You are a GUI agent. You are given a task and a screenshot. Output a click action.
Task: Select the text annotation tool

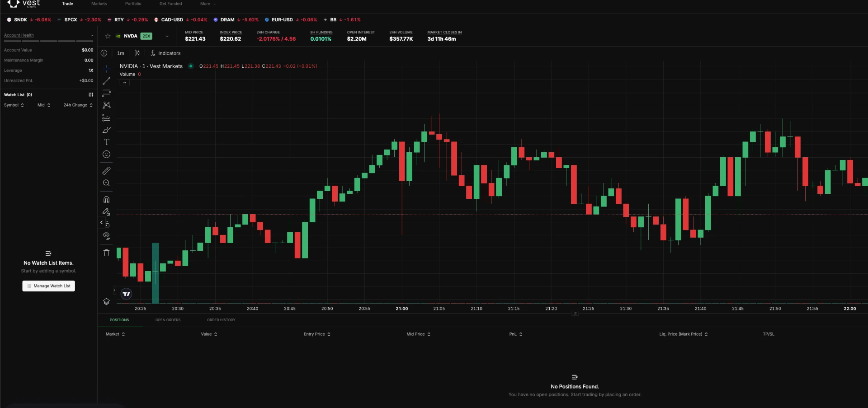pyautogui.click(x=107, y=142)
